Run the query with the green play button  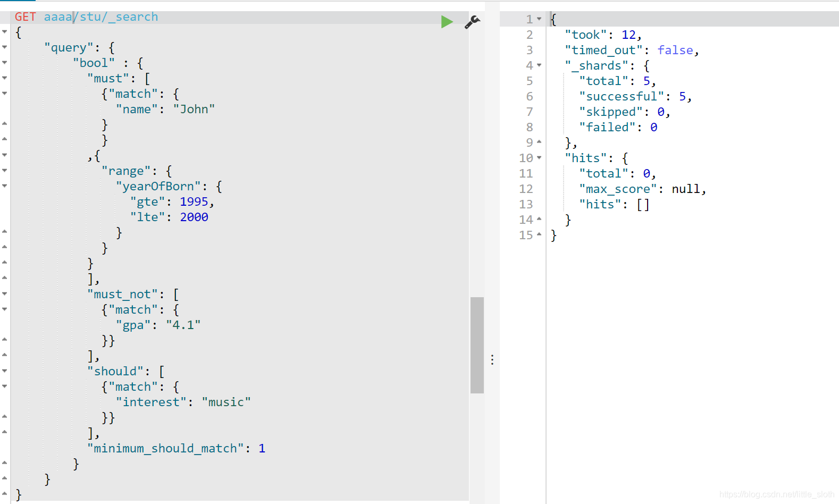447,22
